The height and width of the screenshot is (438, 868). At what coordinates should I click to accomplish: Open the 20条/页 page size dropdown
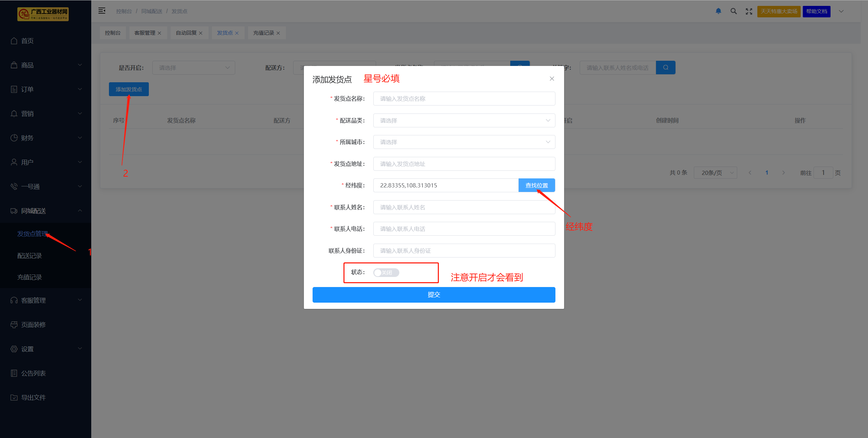click(x=715, y=173)
